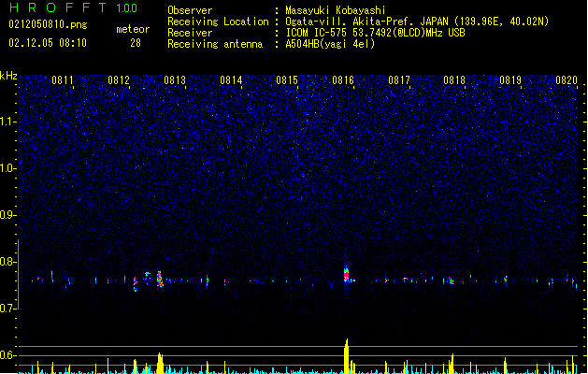
Task: Click the yellow intensity peak before 0813
Action: pos(160,363)
